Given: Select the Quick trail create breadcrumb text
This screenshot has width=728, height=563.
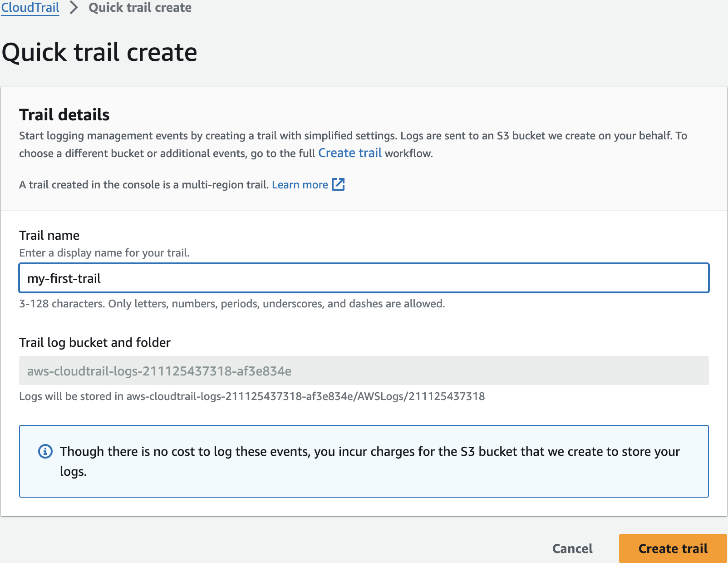Looking at the screenshot, I should tap(140, 8).
